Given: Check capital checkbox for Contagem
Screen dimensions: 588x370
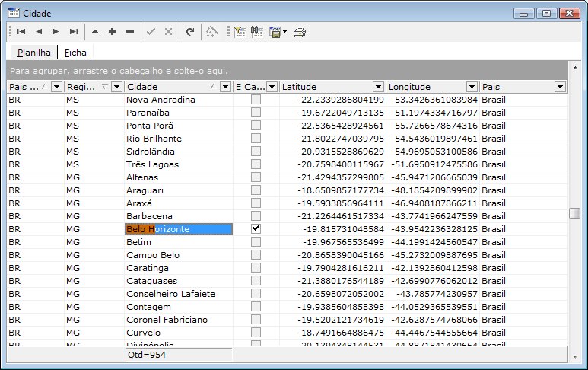Looking at the screenshot, I should coord(256,306).
